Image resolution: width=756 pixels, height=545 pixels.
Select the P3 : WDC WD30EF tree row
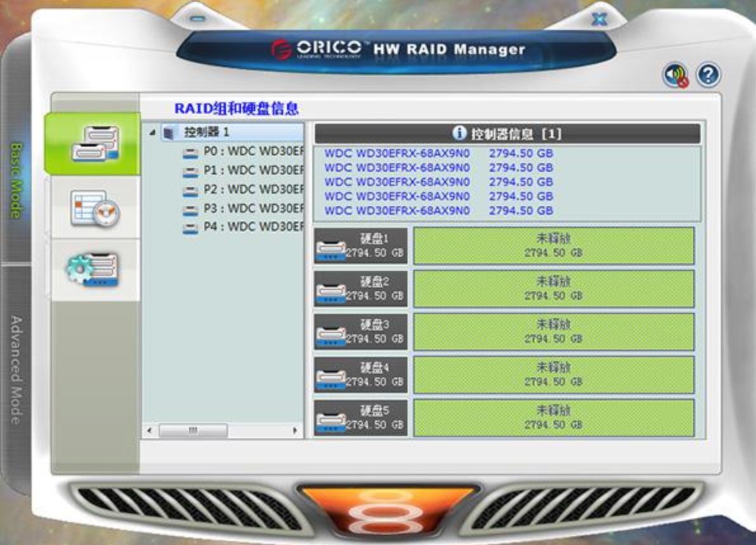(244, 209)
